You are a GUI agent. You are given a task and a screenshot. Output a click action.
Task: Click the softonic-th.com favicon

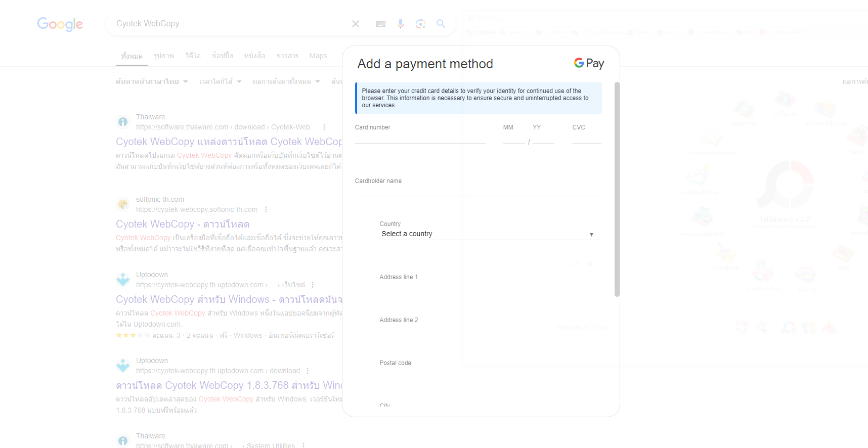click(x=123, y=204)
